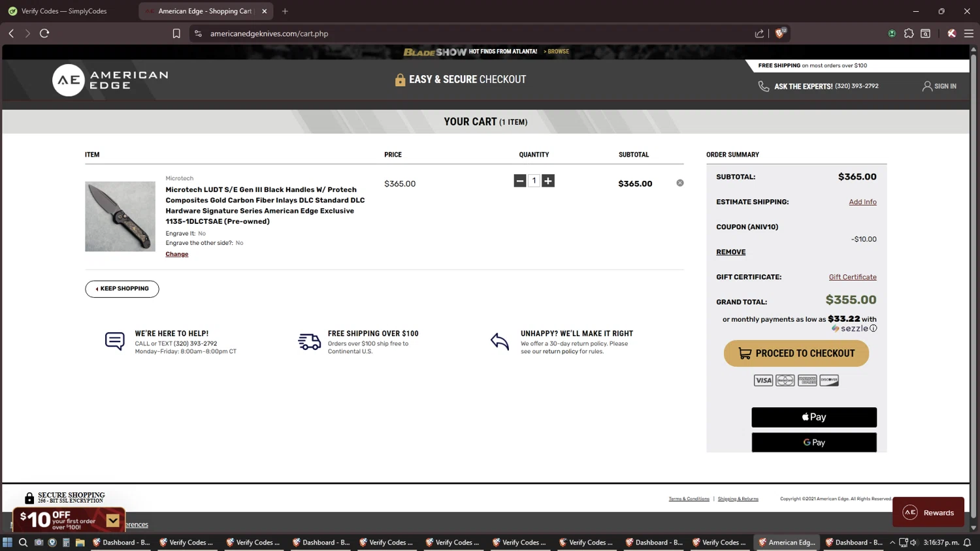Open the knife product thumbnail
The height and width of the screenshot is (551, 980).
[x=120, y=216]
